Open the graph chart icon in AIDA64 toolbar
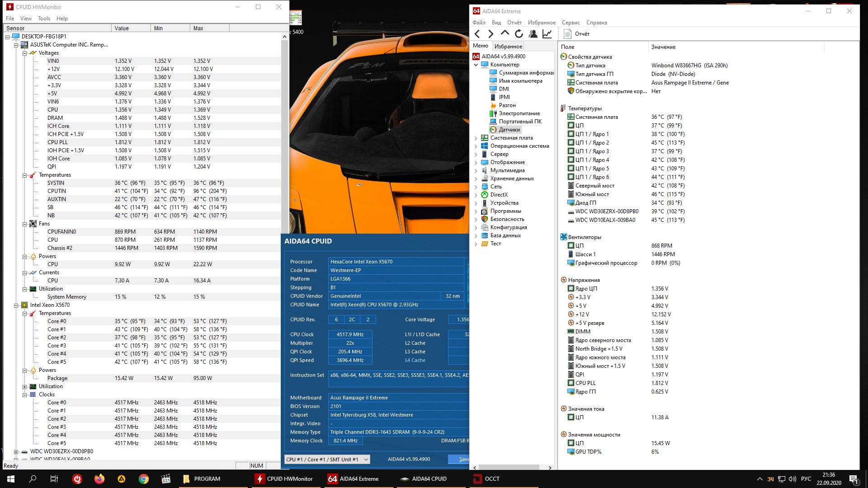The image size is (868, 488). coord(547,34)
